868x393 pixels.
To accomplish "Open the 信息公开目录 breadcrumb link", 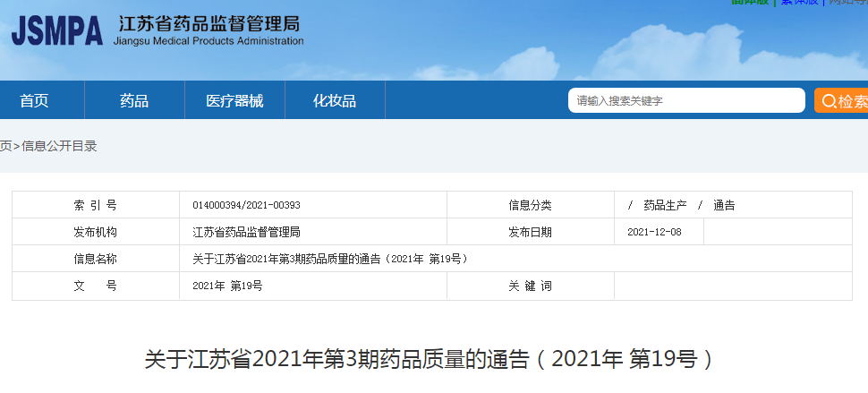I will tap(59, 146).
